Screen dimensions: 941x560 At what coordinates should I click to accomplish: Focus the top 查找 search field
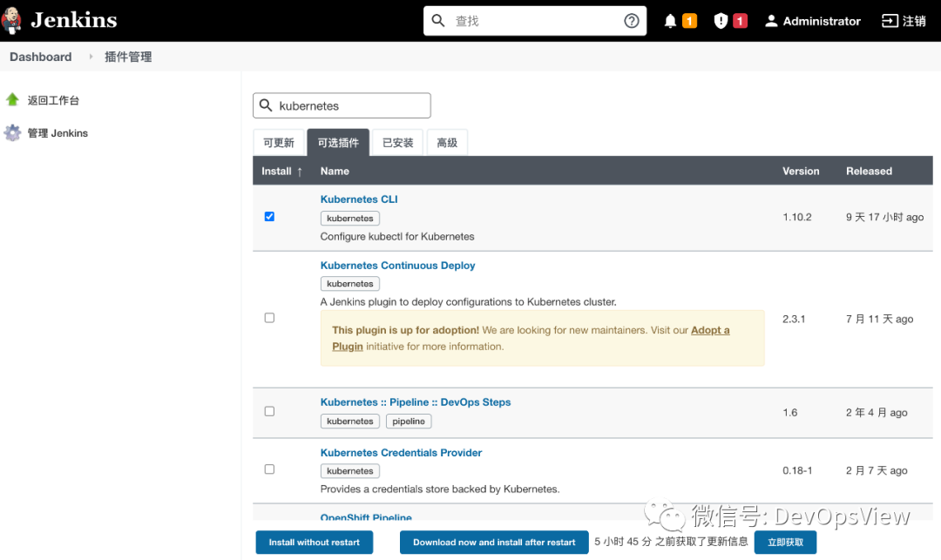(x=535, y=21)
